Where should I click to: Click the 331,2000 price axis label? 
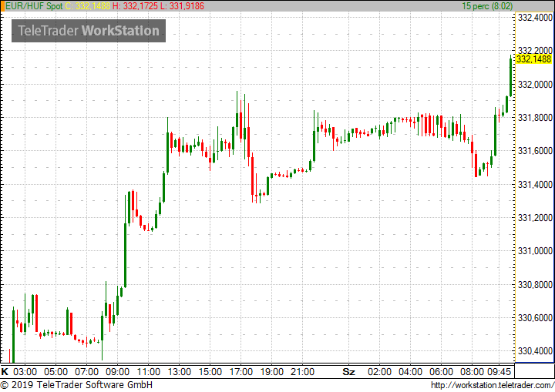pos(535,218)
